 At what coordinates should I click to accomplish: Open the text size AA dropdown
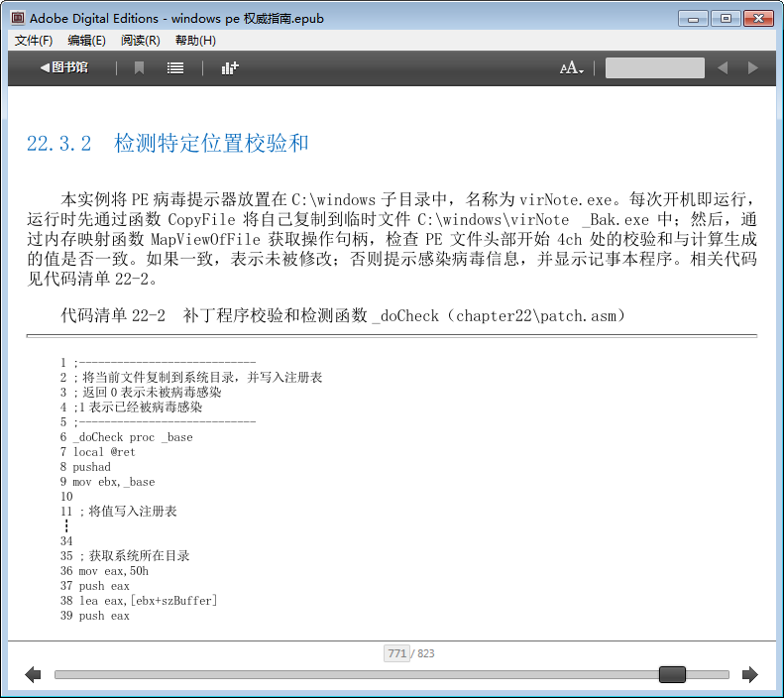[572, 68]
